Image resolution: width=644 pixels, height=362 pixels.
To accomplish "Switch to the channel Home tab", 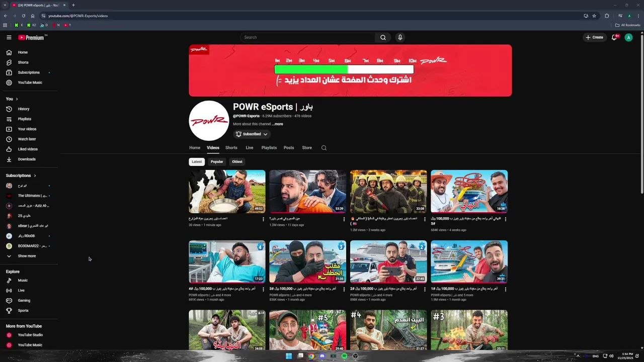I will click(195, 148).
